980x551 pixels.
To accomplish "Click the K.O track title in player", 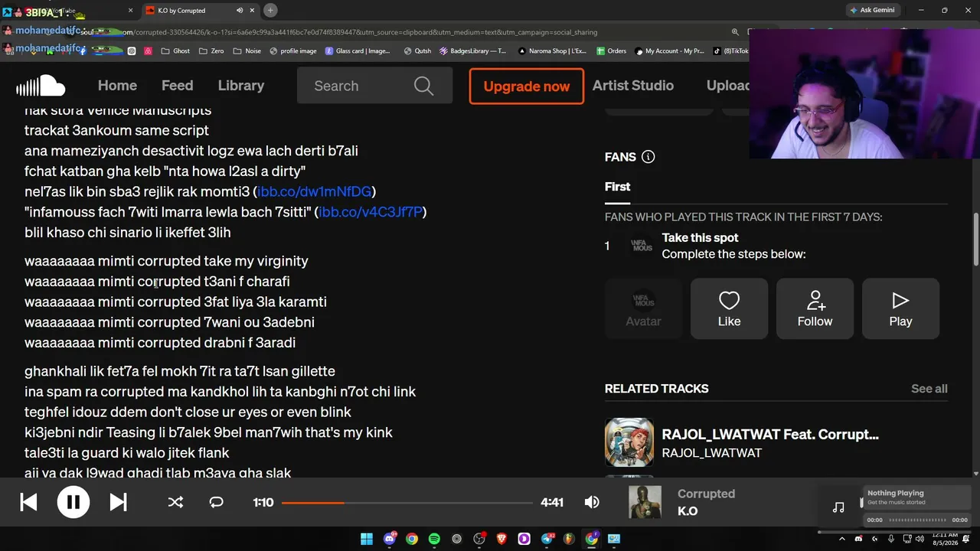I will point(688,511).
